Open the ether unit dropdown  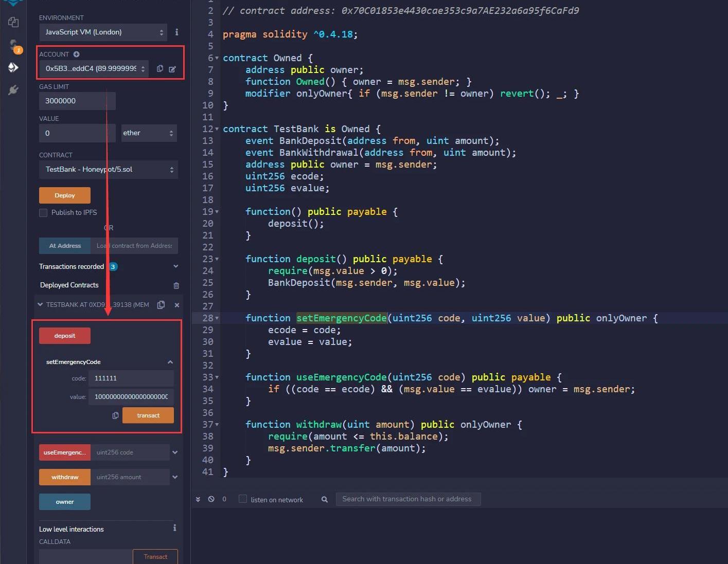(x=149, y=133)
